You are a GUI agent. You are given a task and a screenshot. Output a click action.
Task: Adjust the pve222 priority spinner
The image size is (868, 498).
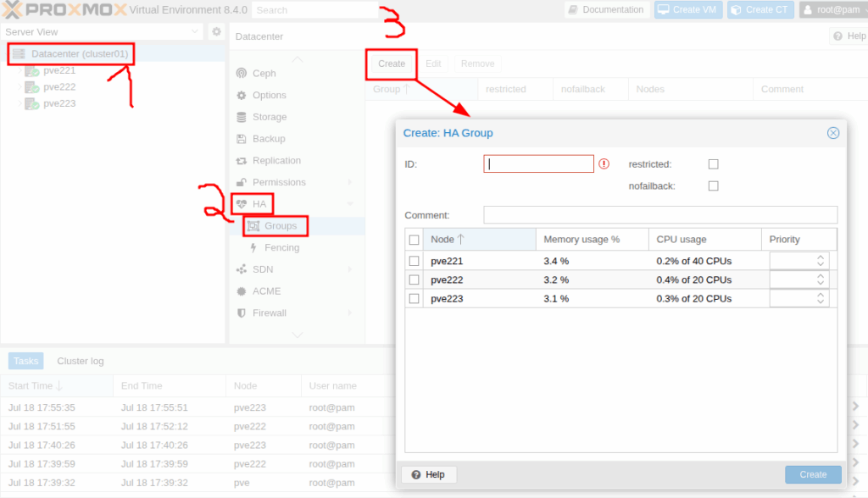pos(821,279)
